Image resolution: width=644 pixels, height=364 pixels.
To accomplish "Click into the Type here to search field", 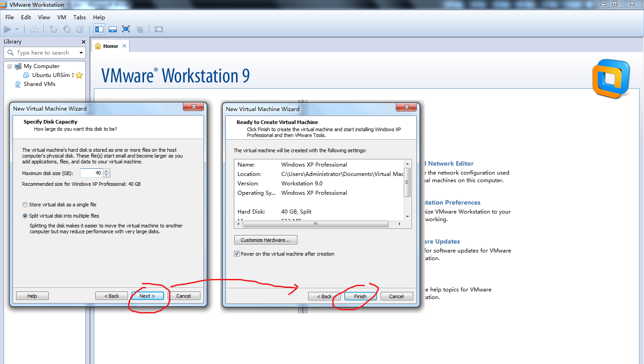I will 43,53.
